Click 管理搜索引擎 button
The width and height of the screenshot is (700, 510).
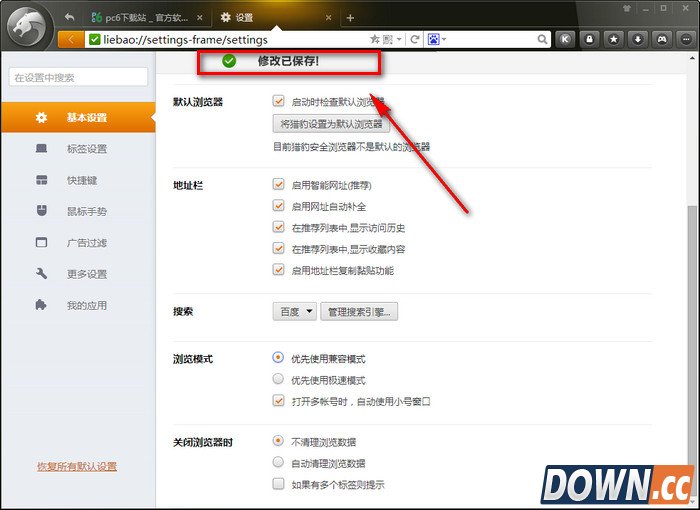coord(359,312)
